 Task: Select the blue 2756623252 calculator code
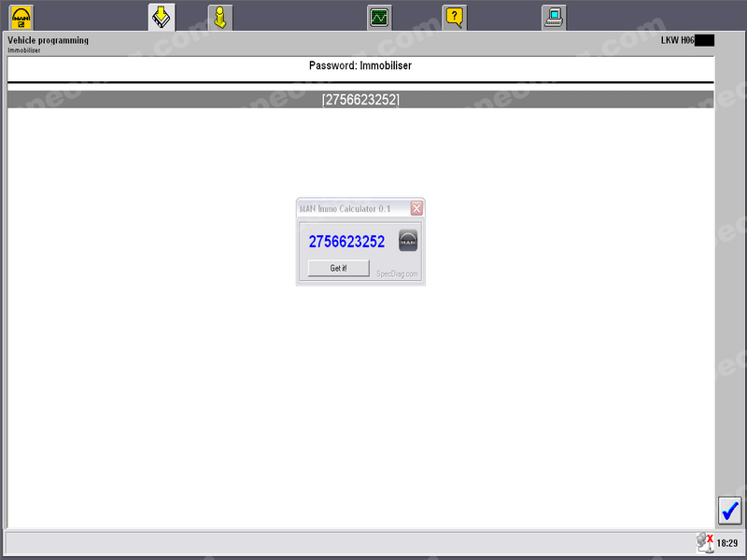(346, 242)
